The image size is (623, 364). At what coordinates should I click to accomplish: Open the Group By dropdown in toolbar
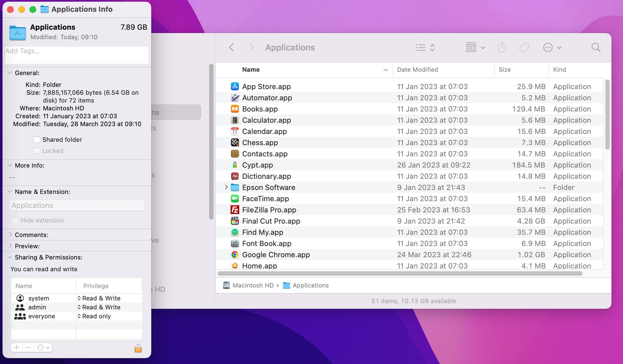pos(475,47)
